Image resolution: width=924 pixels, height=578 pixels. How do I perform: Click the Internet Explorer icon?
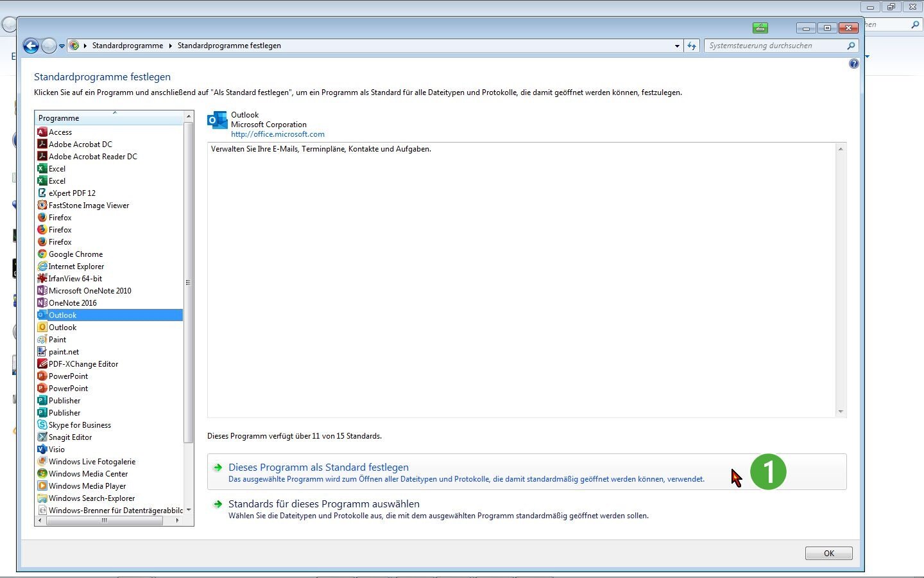42,267
